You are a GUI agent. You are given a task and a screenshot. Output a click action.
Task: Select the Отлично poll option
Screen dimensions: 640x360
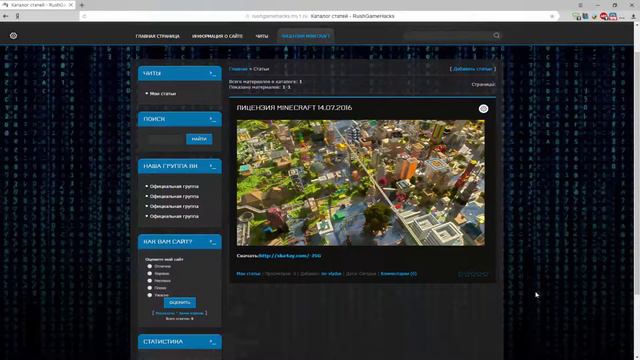point(150,266)
